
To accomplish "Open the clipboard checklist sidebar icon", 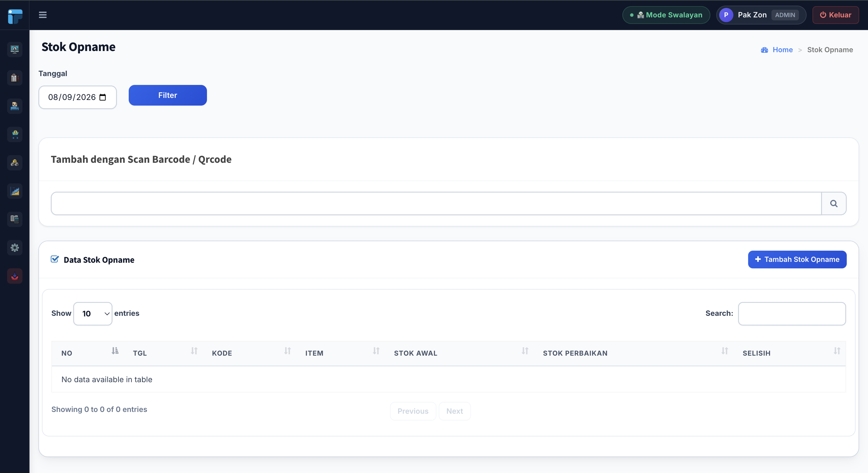I will pyautogui.click(x=14, y=78).
